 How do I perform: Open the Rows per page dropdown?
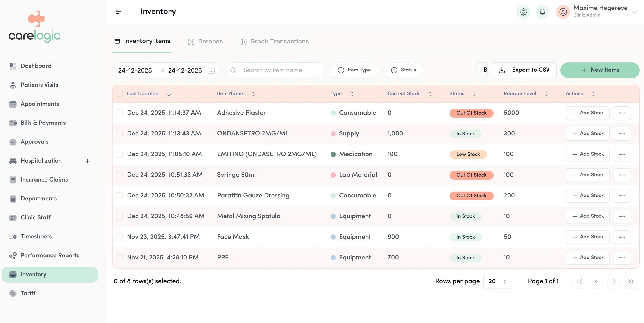498,281
